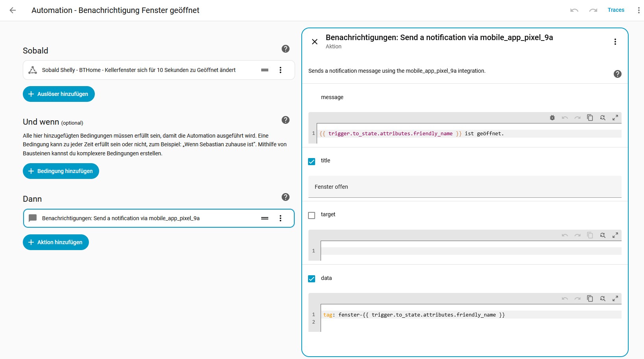Open the Traces view
Screen dimensions: 644x359
pyautogui.click(x=616, y=10)
